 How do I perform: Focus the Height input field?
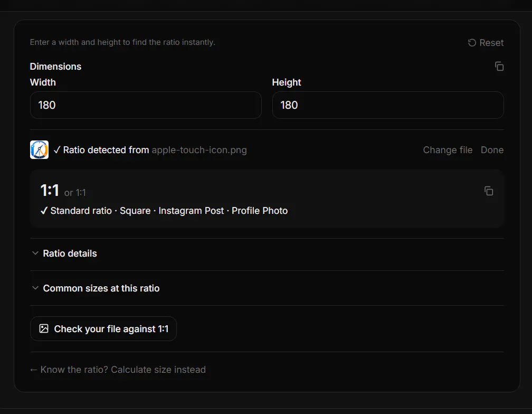pos(388,105)
